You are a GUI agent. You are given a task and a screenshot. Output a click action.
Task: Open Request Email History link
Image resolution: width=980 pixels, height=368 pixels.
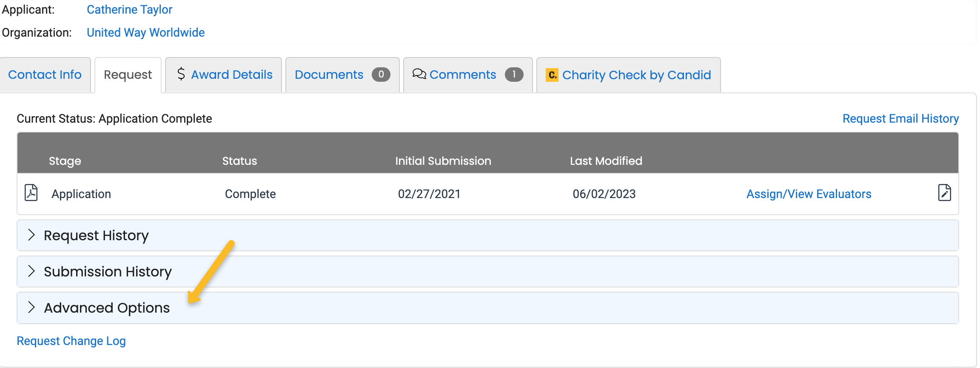pyautogui.click(x=900, y=118)
